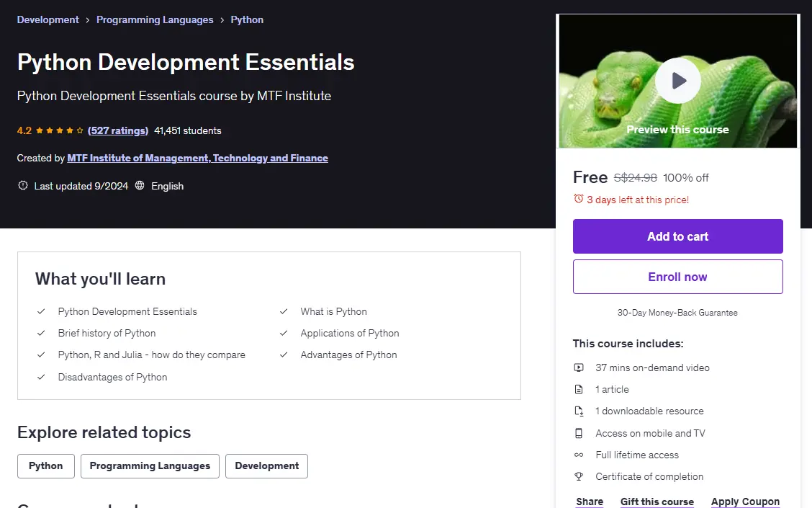The height and width of the screenshot is (508, 812).
Task: Click the Free price label
Action: click(x=590, y=177)
